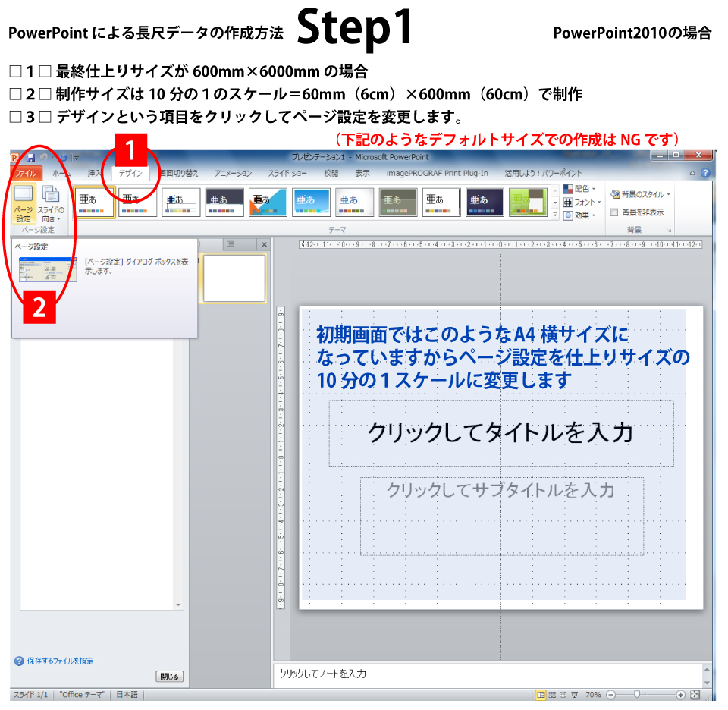Open the PowerPoint Help question mark

pos(705,173)
